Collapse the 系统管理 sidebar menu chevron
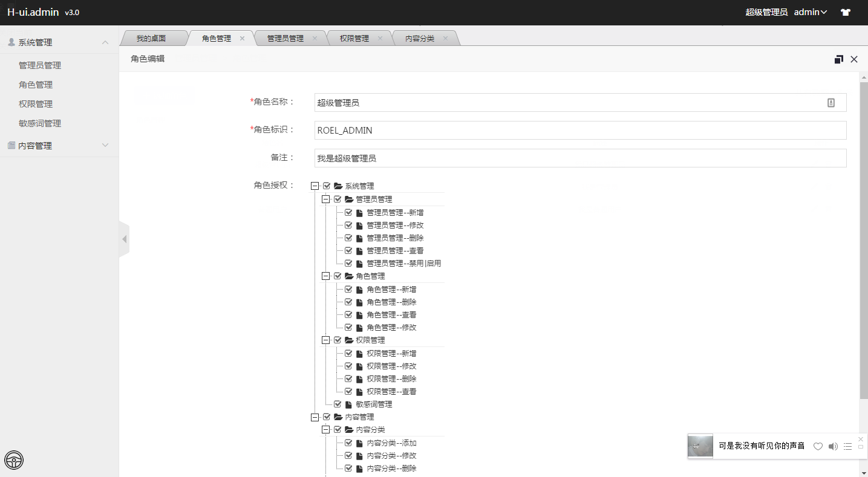Image resolution: width=868 pixels, height=477 pixels. click(x=105, y=42)
